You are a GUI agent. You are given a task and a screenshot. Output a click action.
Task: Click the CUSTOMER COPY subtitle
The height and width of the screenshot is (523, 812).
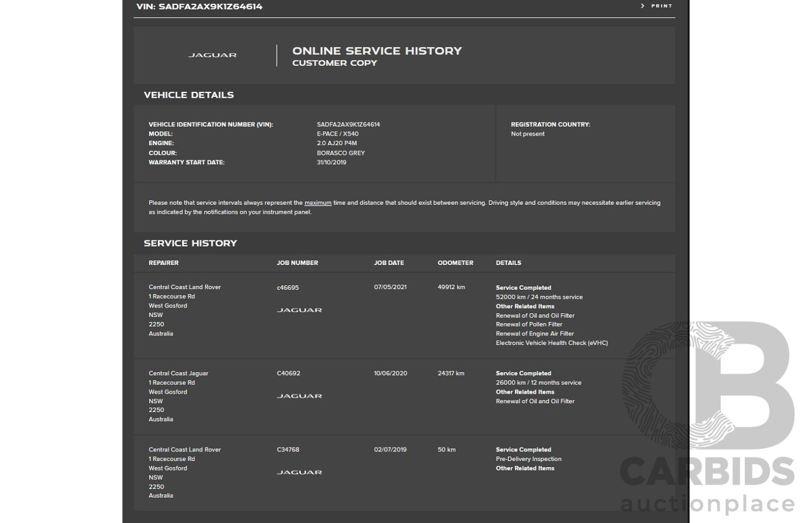(x=334, y=63)
